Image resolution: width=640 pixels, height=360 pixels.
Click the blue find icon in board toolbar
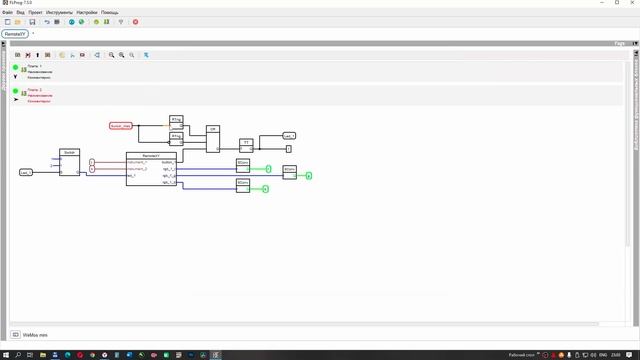pos(146,55)
